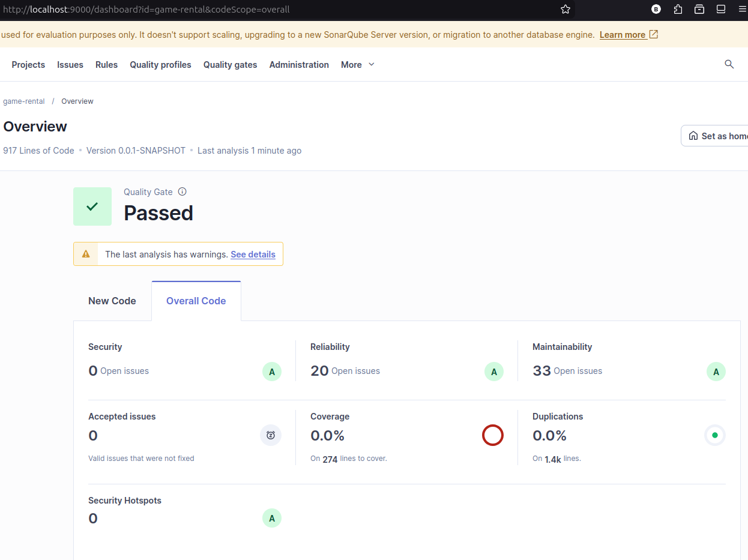
Task: Click the yellow warning triangle icon
Action: click(86, 254)
